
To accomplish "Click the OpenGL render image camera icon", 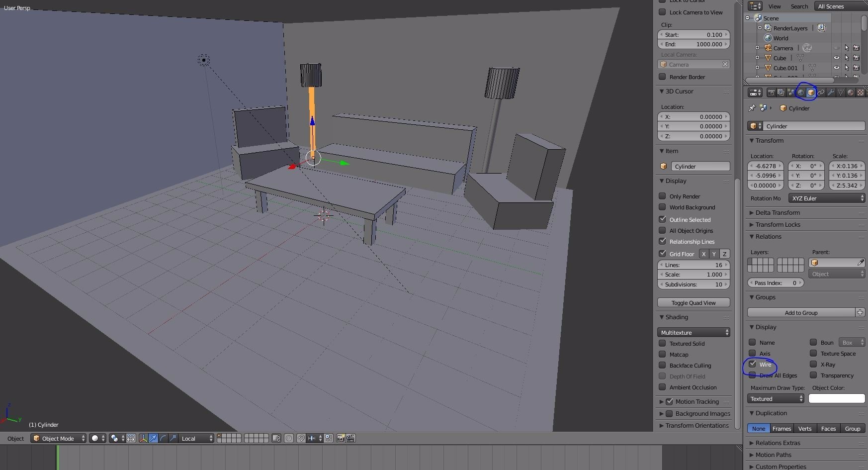I will pos(341,438).
